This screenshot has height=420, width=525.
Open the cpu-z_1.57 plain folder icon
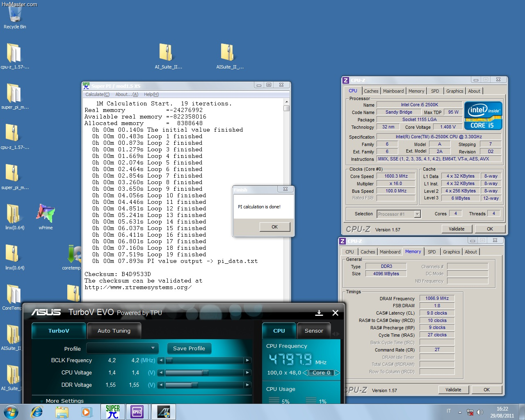pyautogui.click(x=15, y=56)
